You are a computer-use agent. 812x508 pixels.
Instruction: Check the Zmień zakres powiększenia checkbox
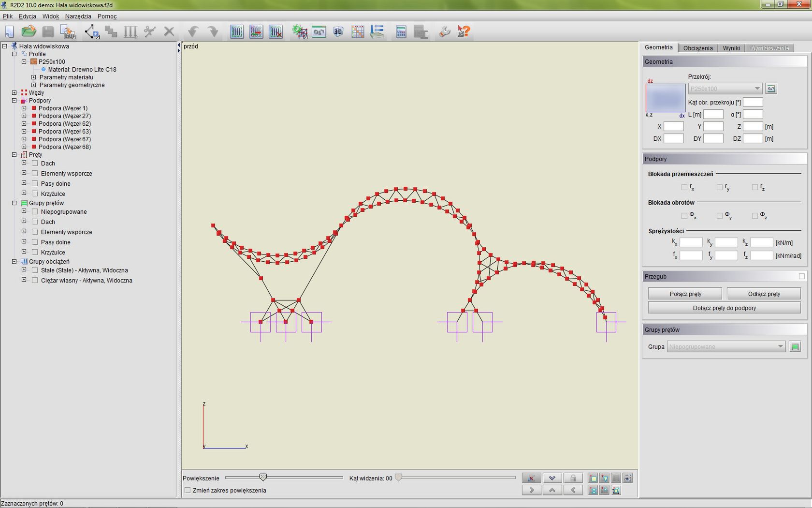click(188, 491)
